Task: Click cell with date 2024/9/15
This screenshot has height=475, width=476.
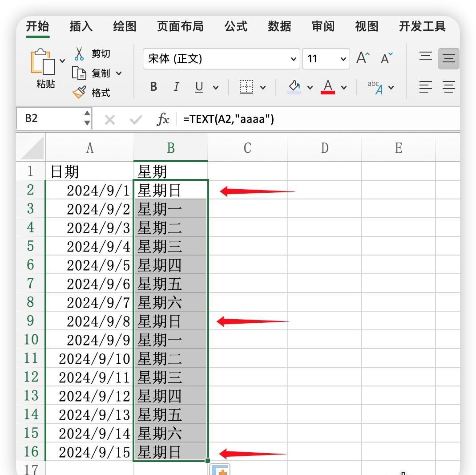Action: coord(90,452)
